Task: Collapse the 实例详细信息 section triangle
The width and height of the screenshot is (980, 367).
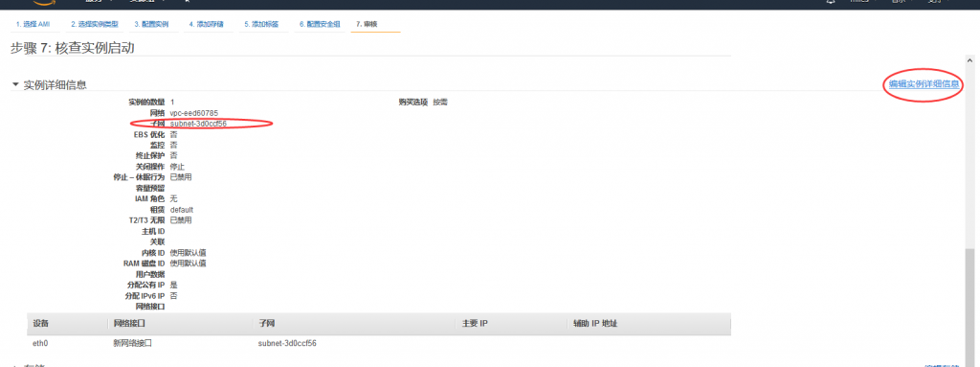Action: pyautogui.click(x=15, y=84)
